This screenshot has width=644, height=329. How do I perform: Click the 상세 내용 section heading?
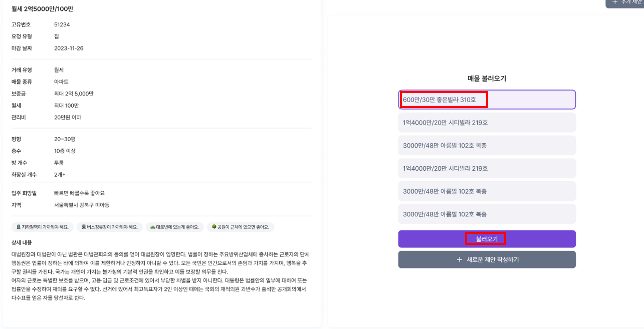[x=22, y=243]
